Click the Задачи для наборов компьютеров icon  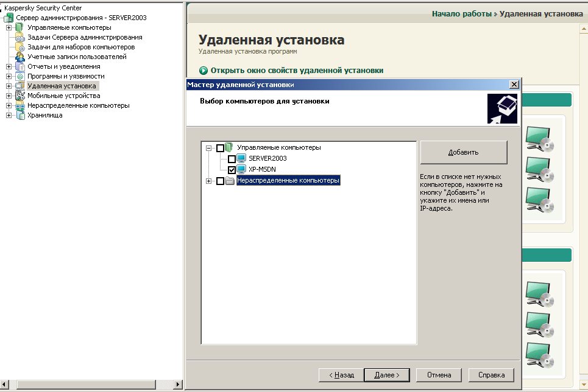[x=20, y=47]
